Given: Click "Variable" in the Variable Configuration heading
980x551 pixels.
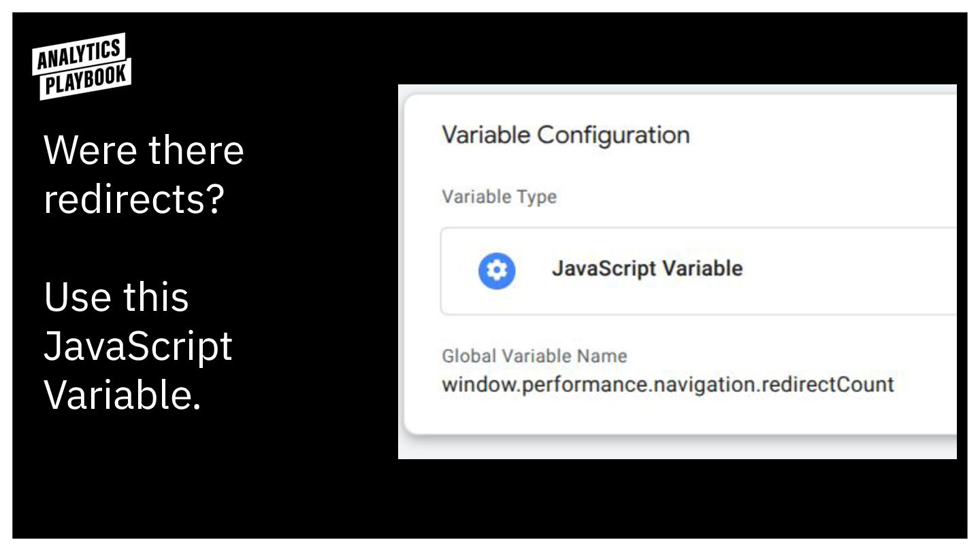Looking at the screenshot, I should 485,135.
